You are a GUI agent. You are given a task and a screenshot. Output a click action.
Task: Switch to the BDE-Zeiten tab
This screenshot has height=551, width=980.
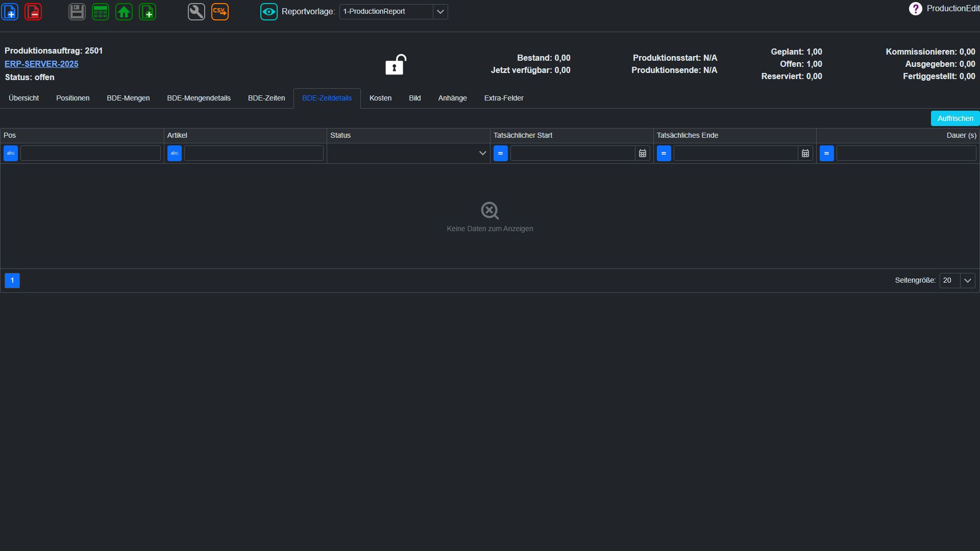266,98
